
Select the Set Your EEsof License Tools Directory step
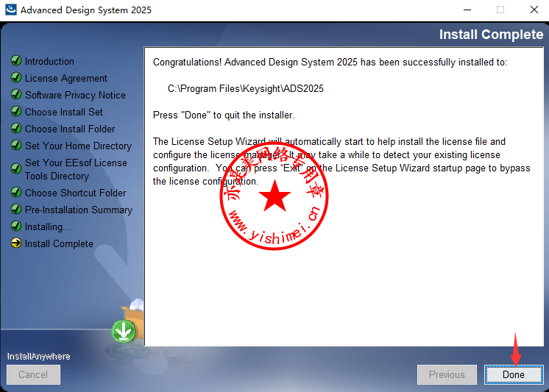pyautogui.click(x=76, y=169)
